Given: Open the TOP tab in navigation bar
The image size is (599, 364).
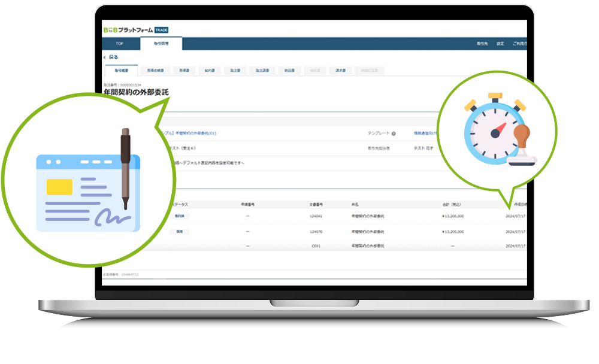Looking at the screenshot, I should [120, 44].
